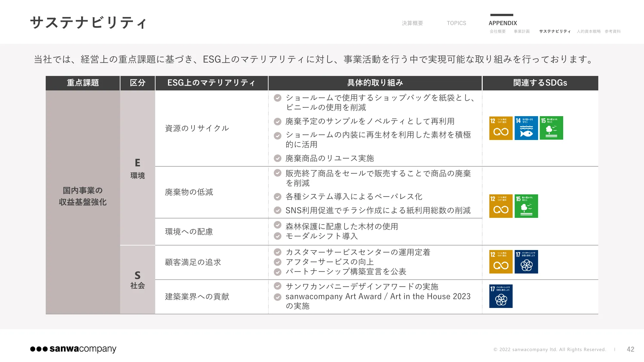Click check icon beside ショールームの内装 bullet

[278, 135]
